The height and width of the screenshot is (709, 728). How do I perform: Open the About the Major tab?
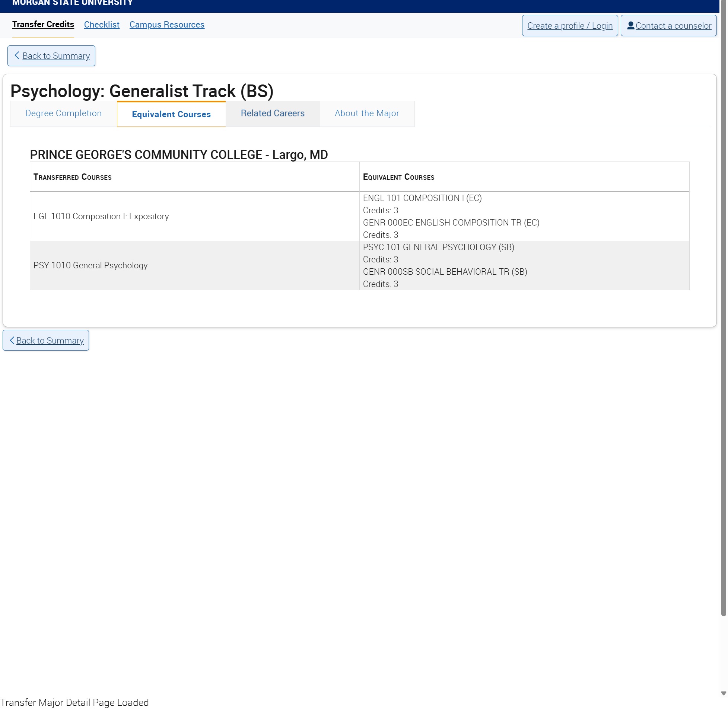[x=367, y=114]
